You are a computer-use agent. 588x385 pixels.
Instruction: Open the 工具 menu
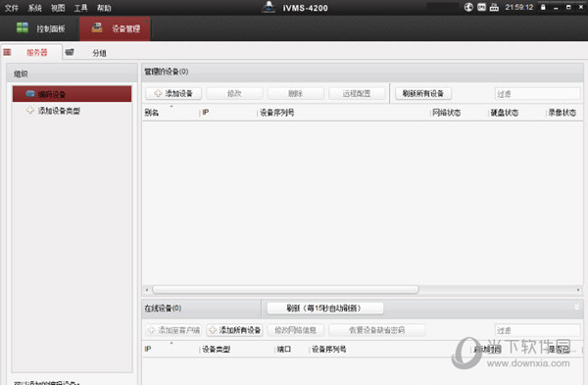pos(80,8)
